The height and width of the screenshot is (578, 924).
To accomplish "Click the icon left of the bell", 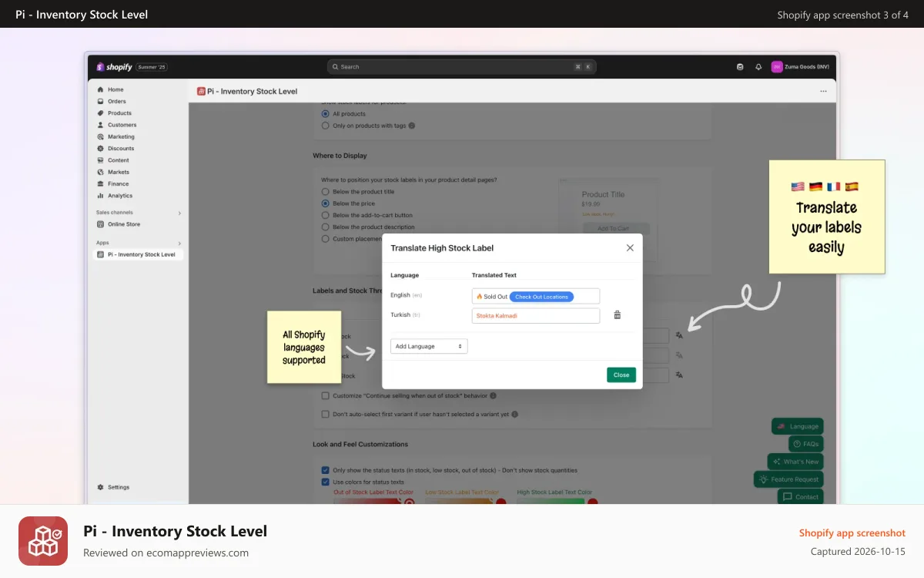I will pos(740,67).
